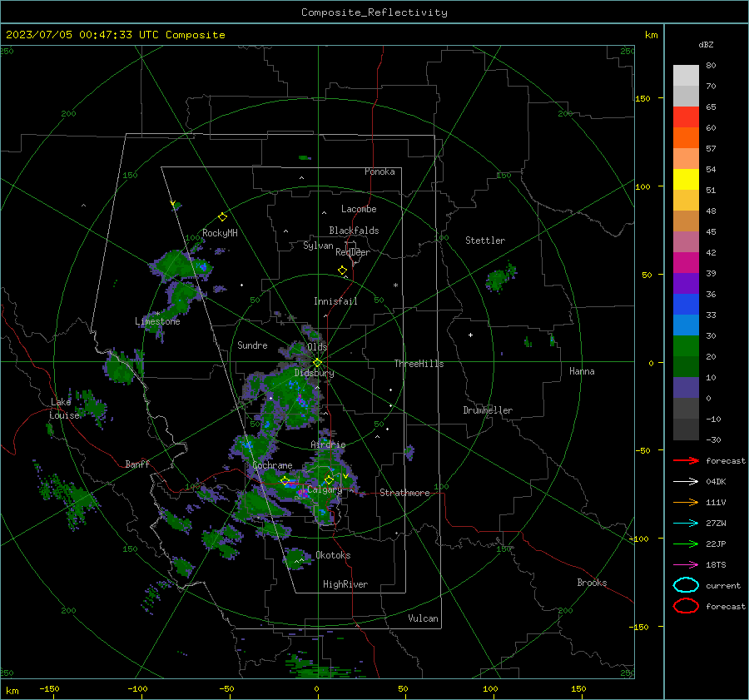Click the Cochrane city label
749x700 pixels.
(272, 465)
